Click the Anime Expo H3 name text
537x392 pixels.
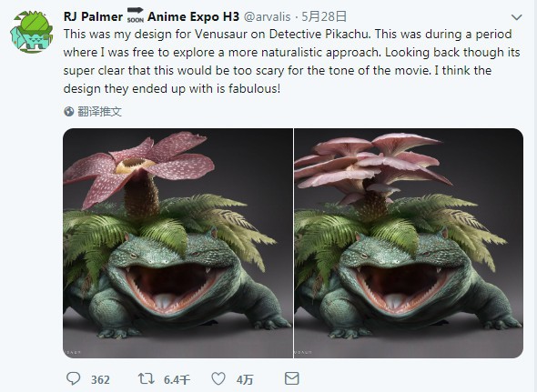[193, 16]
